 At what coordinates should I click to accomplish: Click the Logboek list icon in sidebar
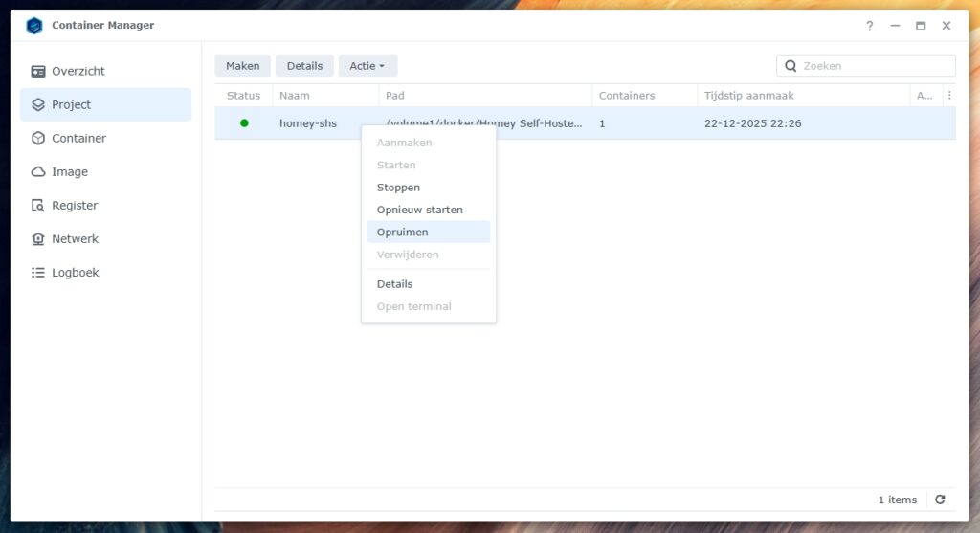click(38, 273)
